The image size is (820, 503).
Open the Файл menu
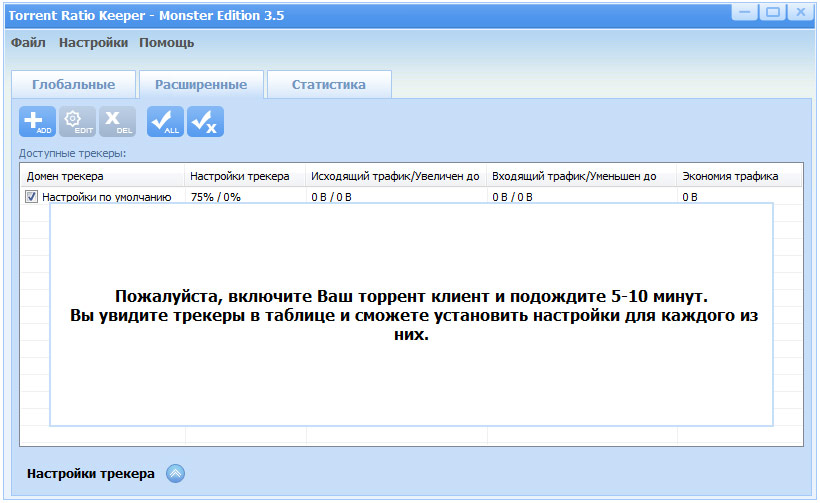(x=28, y=42)
